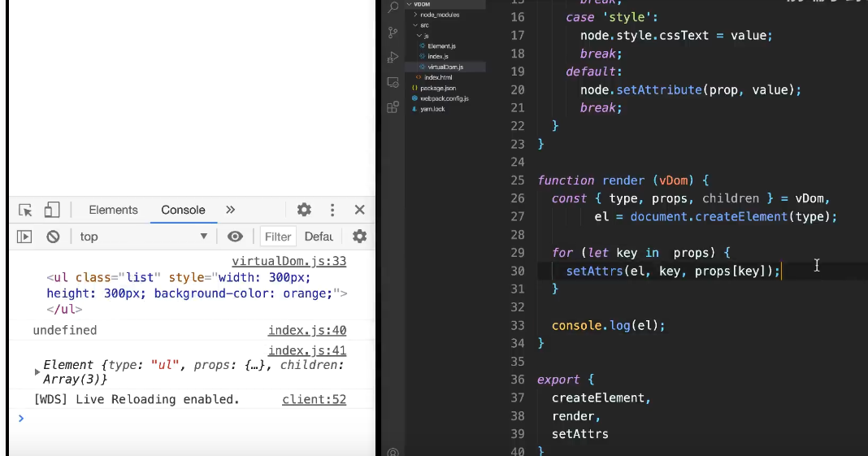Viewport: 868px width, 456px height.
Task: Open the top JavaScript context dropdown
Action: coord(143,237)
